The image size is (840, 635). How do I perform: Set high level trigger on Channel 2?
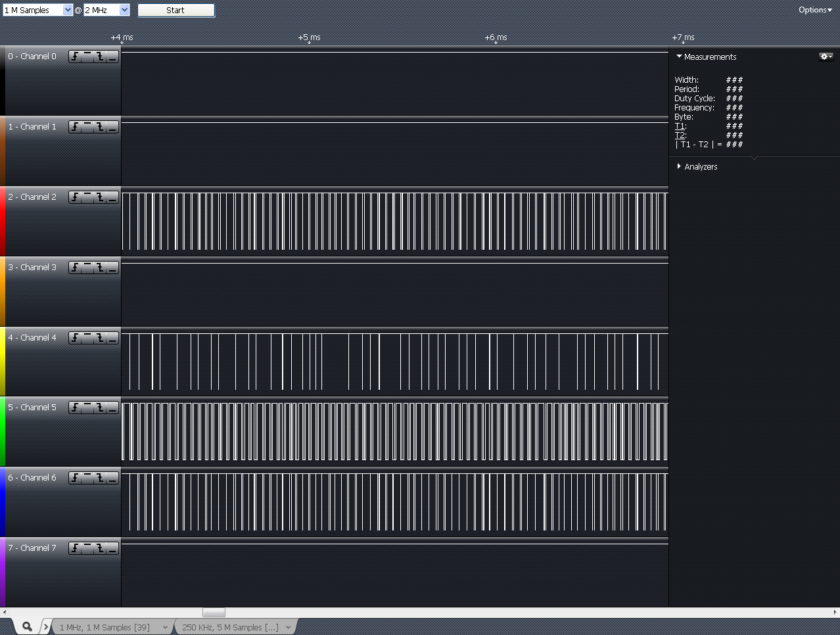(87, 197)
